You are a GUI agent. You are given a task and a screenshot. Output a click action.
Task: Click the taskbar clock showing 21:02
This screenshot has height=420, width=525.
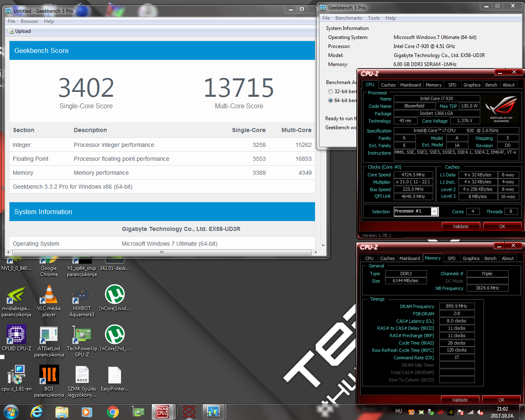tap(502, 409)
